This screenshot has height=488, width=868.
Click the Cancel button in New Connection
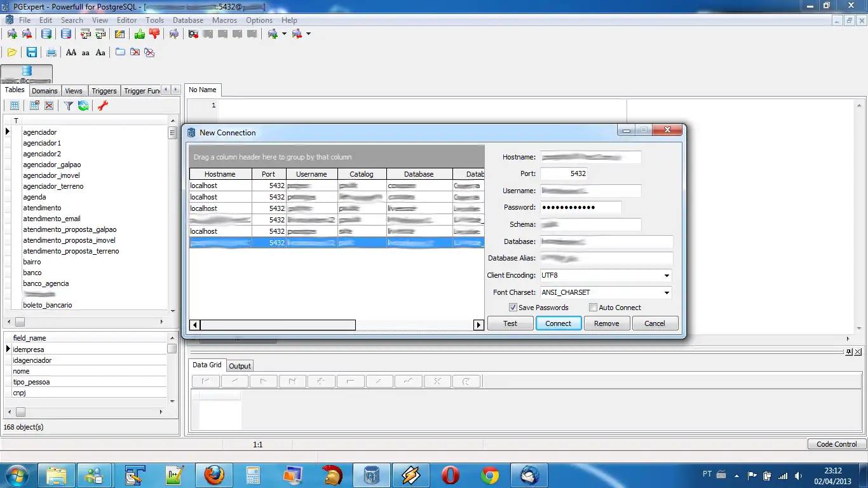pyautogui.click(x=654, y=323)
